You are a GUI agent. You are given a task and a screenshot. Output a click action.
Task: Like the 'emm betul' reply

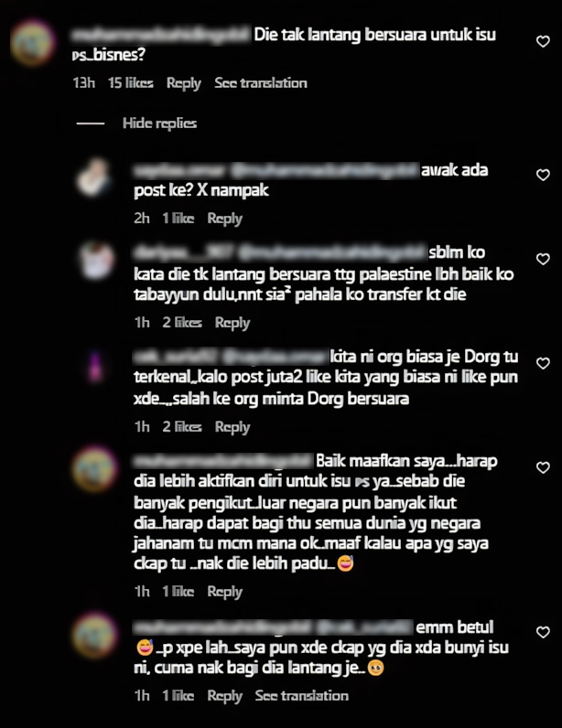point(543,632)
